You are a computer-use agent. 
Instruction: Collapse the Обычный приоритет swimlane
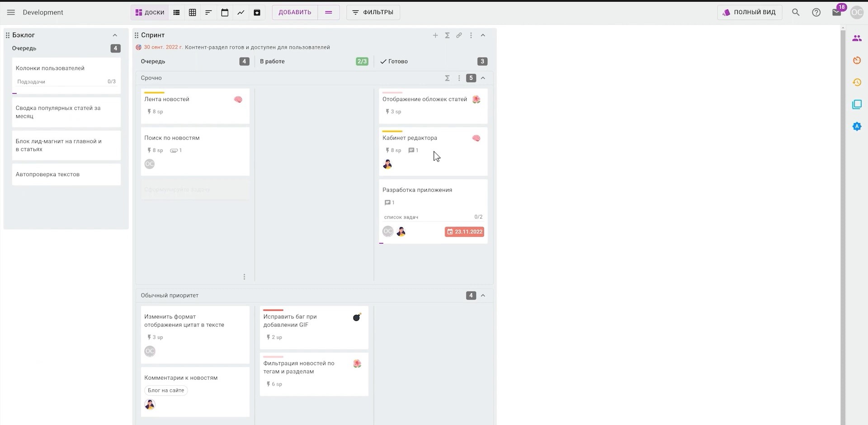(483, 296)
